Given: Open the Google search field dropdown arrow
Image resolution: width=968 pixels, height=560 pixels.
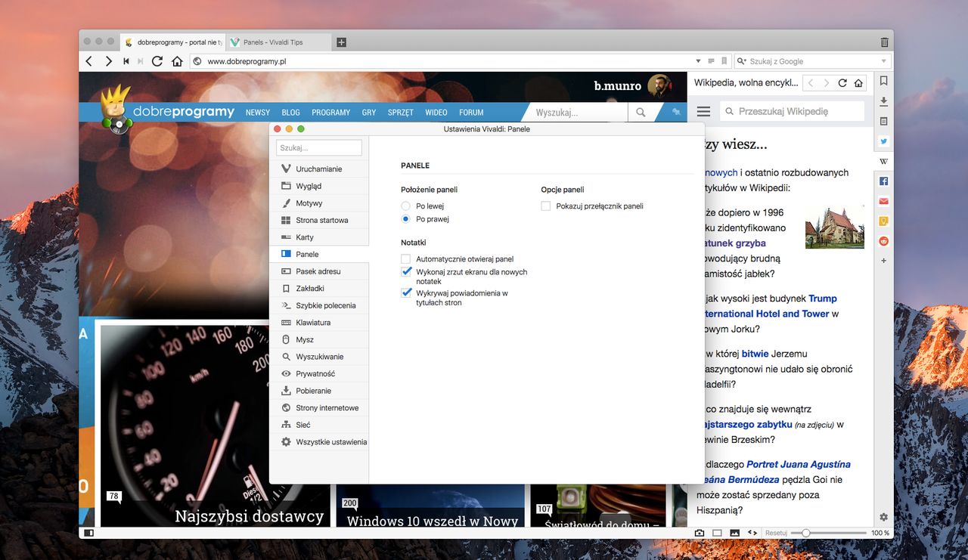Looking at the screenshot, I should 883,61.
